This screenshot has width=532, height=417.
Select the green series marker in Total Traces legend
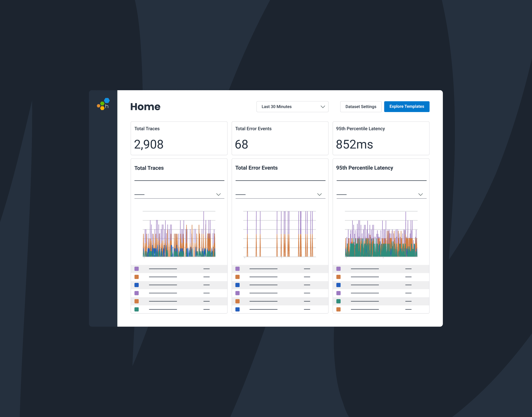point(137,309)
